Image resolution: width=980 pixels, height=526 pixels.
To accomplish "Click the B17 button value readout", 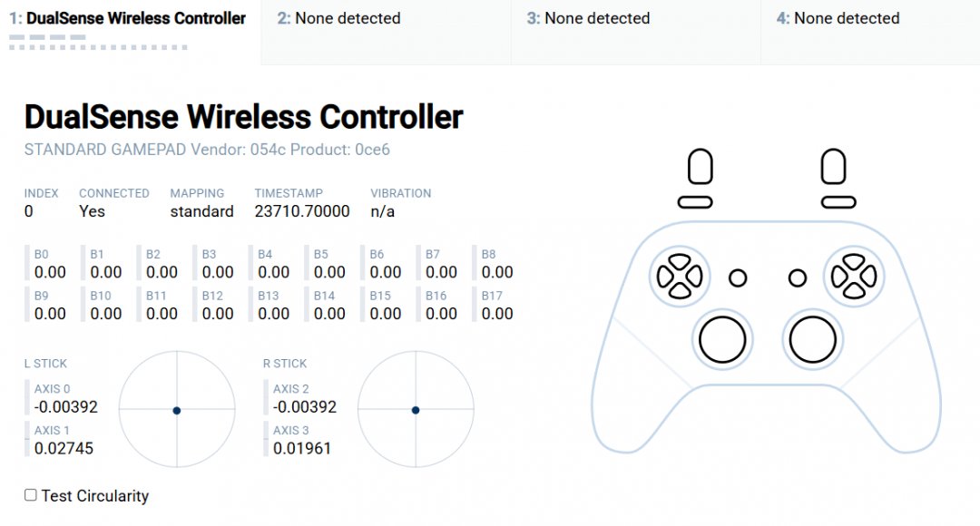I will 497,314.
